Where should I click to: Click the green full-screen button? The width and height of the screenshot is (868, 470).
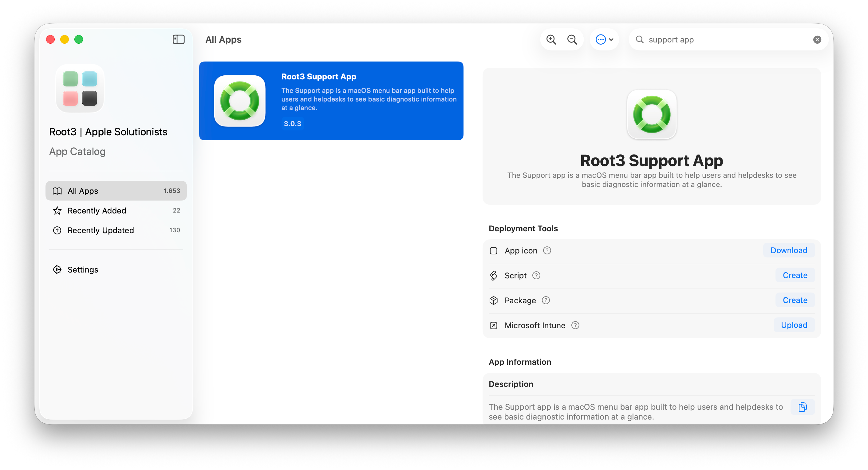click(x=78, y=39)
